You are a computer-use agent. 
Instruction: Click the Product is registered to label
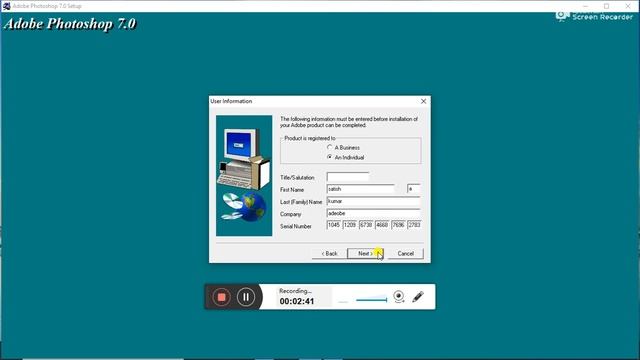310,138
